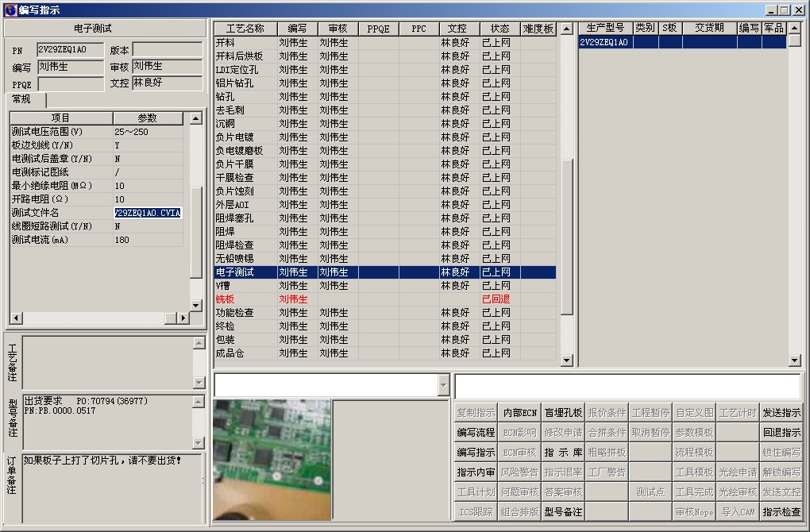Click the PN input field

pyautogui.click(x=70, y=49)
